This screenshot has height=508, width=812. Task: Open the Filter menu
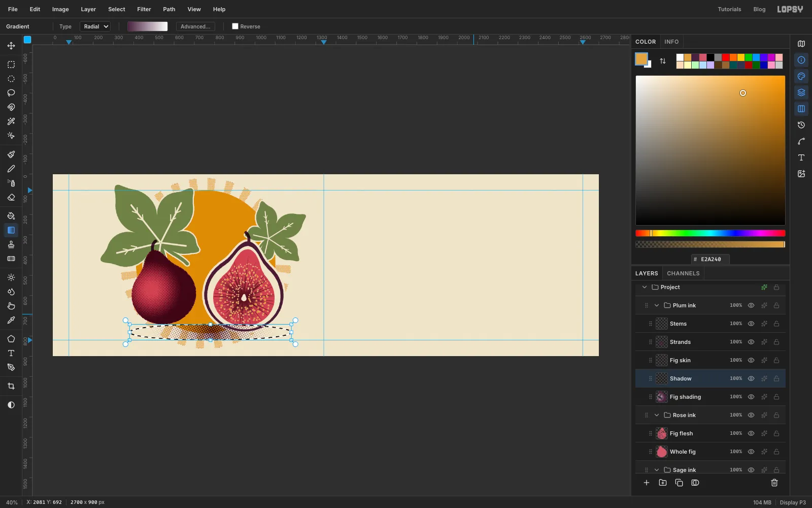144,9
